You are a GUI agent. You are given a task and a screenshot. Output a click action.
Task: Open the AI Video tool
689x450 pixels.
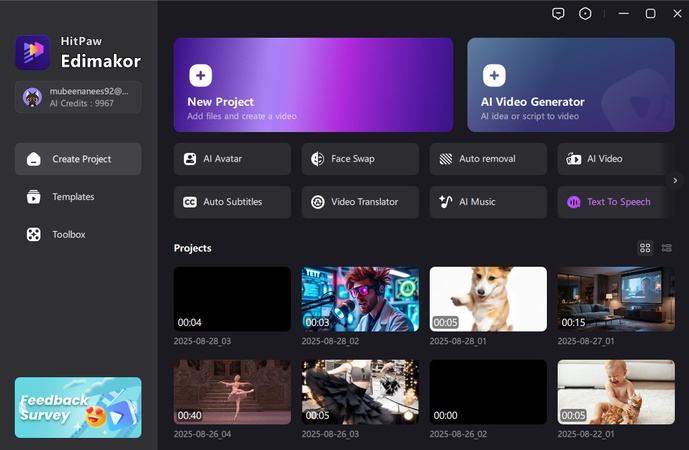[615, 159]
